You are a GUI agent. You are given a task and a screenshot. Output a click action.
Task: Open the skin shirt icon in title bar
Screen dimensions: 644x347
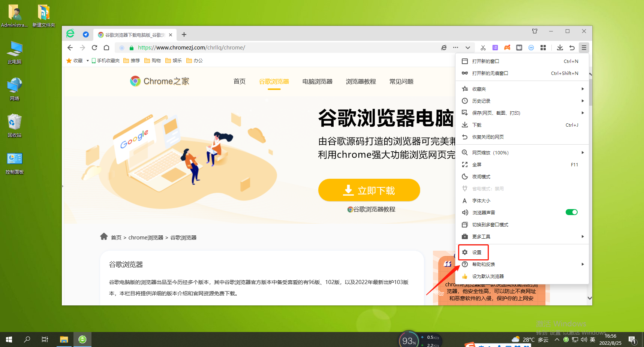tap(535, 31)
